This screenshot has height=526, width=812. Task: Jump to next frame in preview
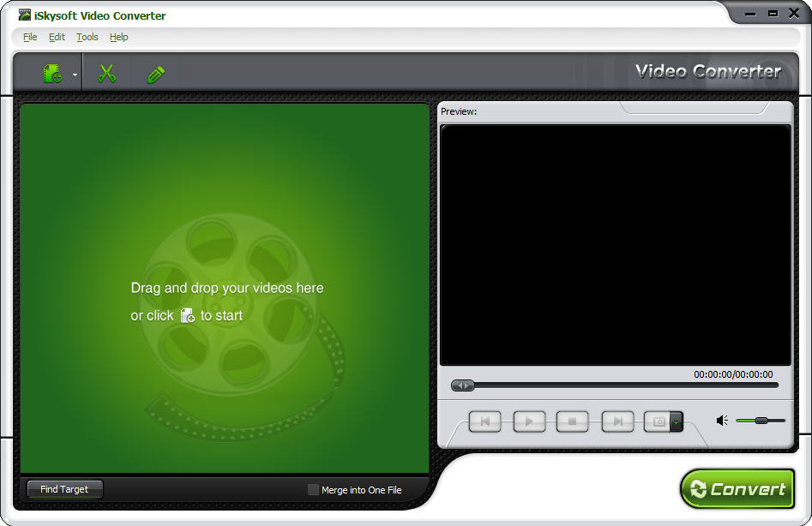pyautogui.click(x=617, y=421)
